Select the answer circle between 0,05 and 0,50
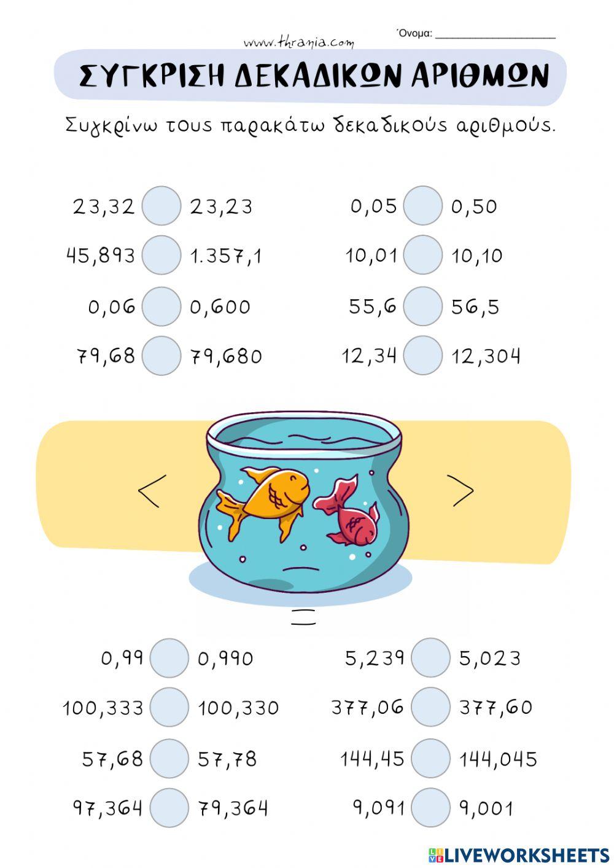This screenshot has height=868, width=614. coord(423,206)
